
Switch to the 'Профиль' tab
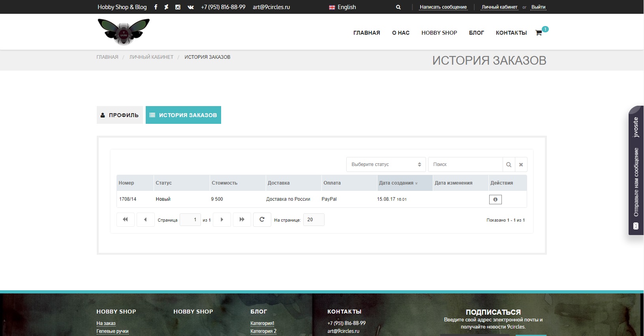(120, 115)
